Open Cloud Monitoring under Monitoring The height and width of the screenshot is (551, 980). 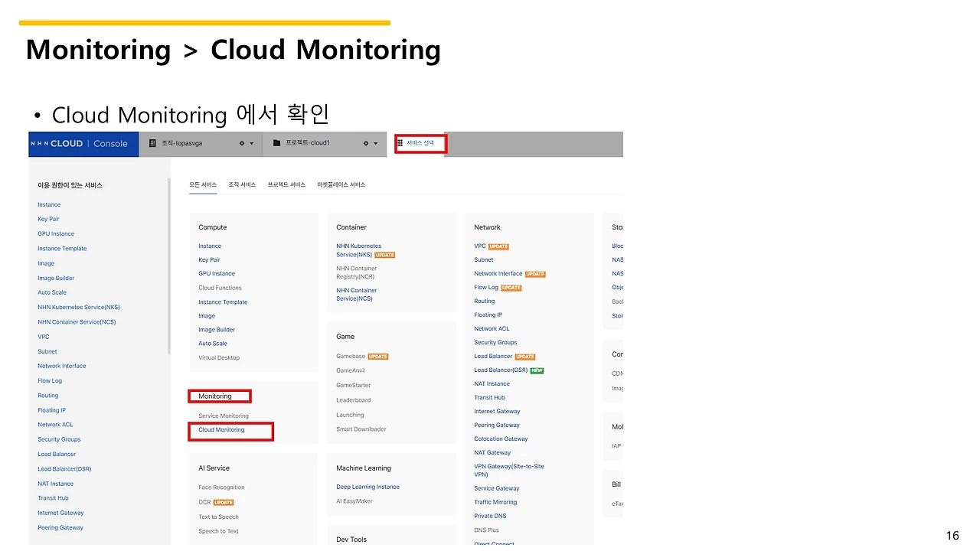coord(221,429)
